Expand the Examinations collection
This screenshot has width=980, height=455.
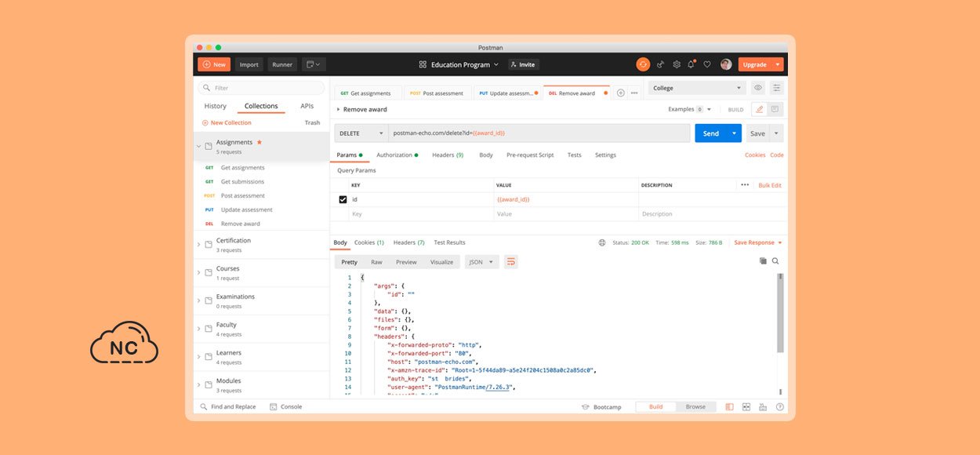(x=198, y=301)
